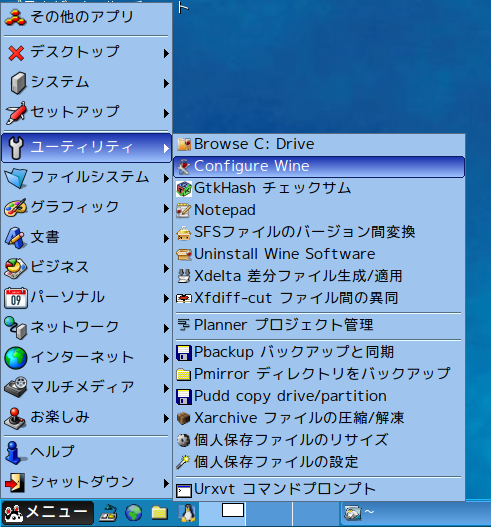Expand the セットアップ submenu arrow
Screen dimensions: 491x527
tap(166, 113)
